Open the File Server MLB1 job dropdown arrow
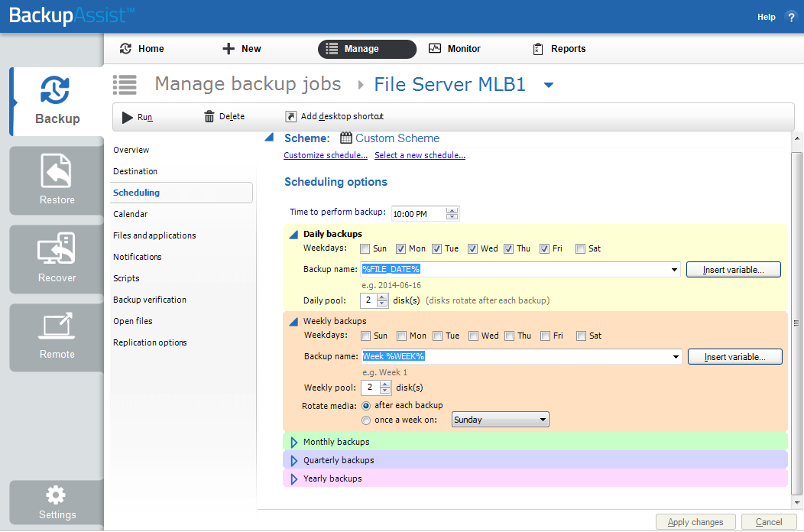The image size is (804, 532). click(549, 85)
